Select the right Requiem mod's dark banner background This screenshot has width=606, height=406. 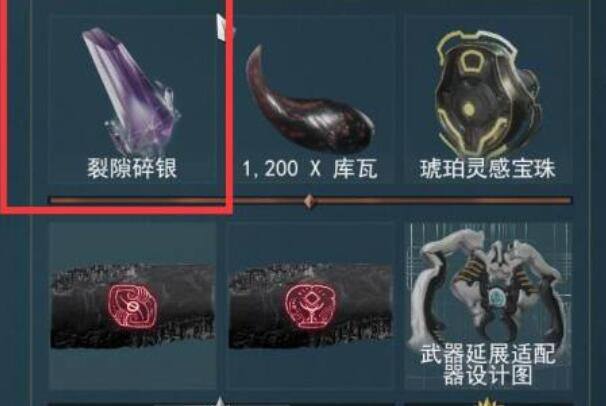(x=310, y=306)
